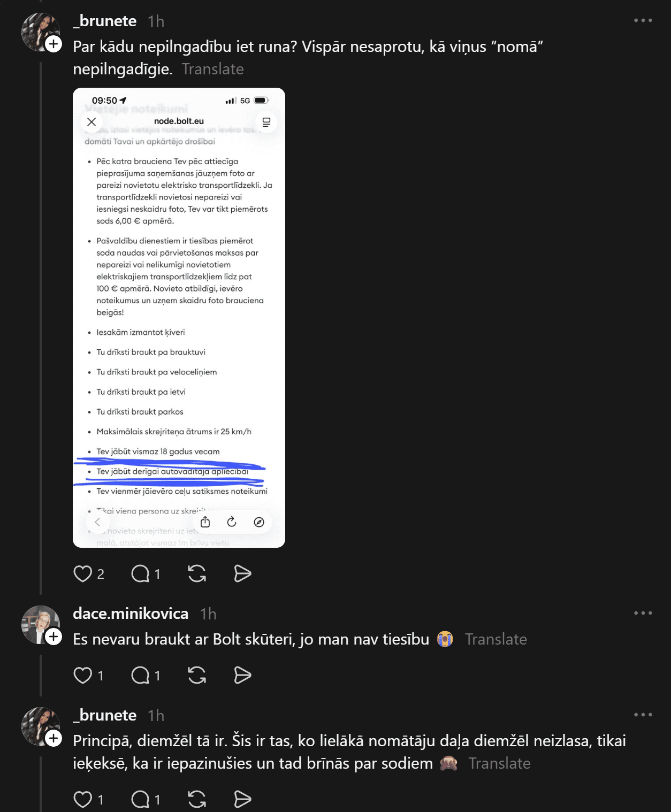Follow _brunete via plus on bottom avatar
The height and width of the screenshot is (812, 671).
pyautogui.click(x=54, y=739)
